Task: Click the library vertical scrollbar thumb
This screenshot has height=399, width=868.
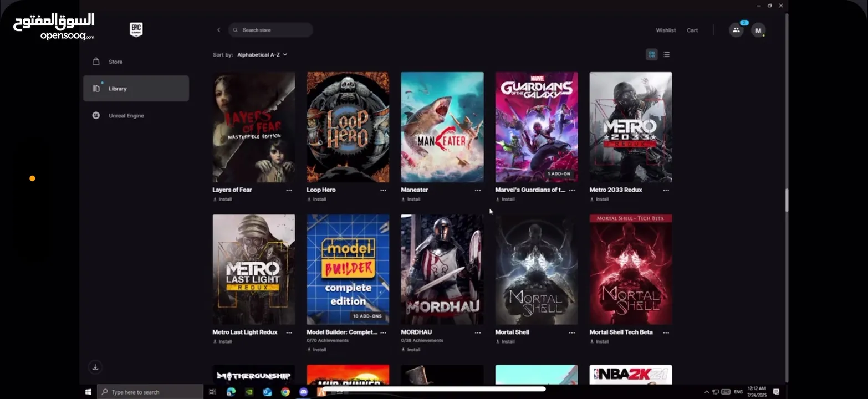Action: 787,200
